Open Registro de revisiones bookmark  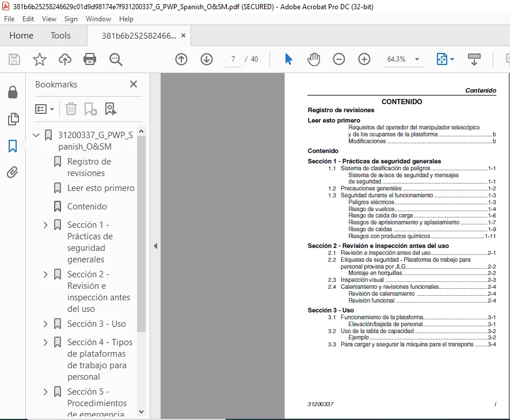pyautogui.click(x=89, y=167)
